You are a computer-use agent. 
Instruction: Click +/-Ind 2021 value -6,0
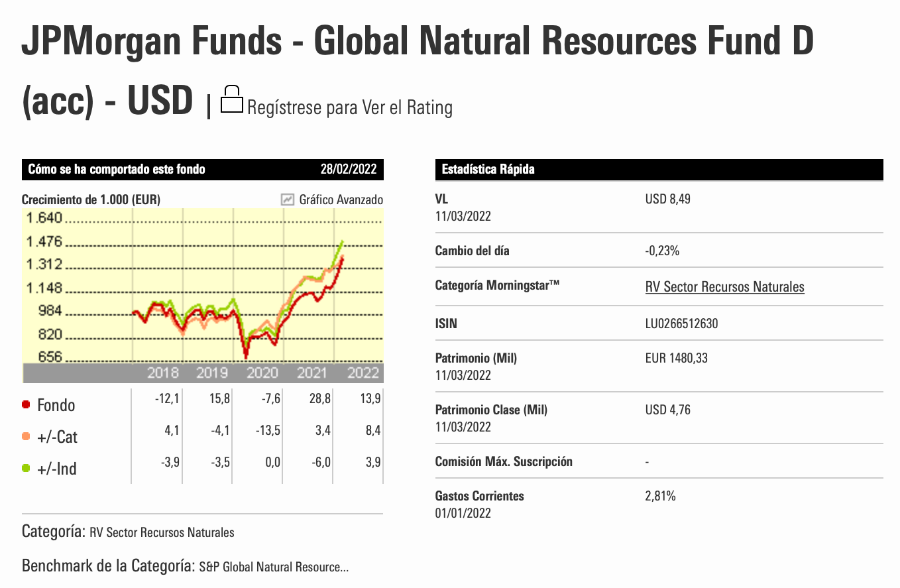click(x=321, y=462)
